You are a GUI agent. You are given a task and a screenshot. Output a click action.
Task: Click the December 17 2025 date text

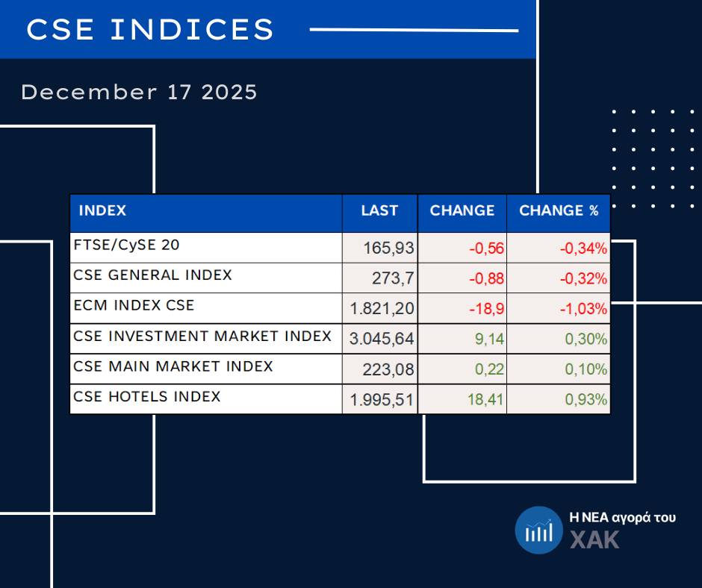click(x=139, y=93)
